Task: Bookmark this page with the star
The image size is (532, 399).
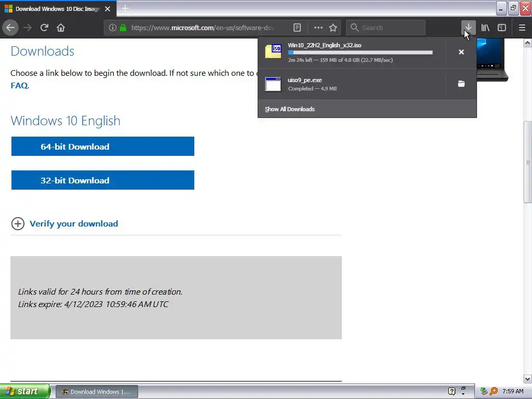Action: tap(333, 28)
